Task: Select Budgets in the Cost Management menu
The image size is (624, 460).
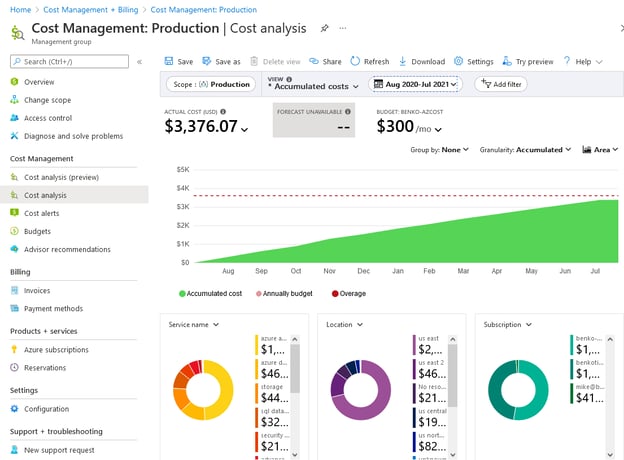Action: (37, 231)
